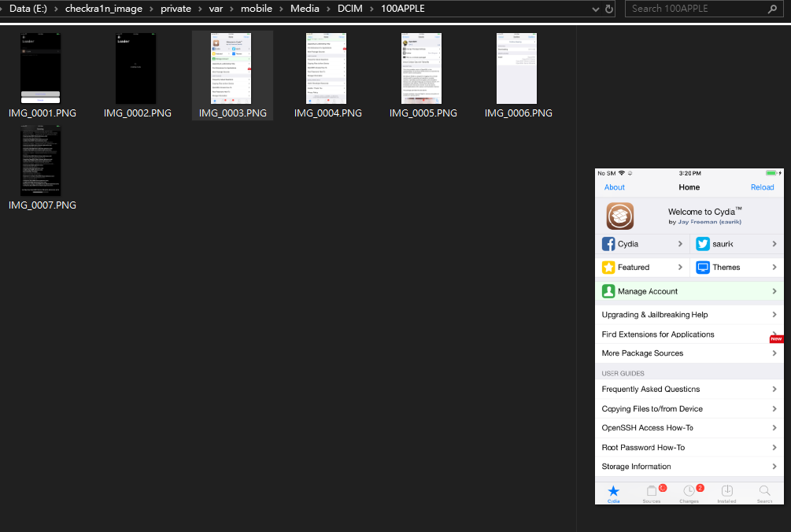Open Upgrading & Jailbreaking Help row
Screen dimensions: 791x532
(689, 315)
